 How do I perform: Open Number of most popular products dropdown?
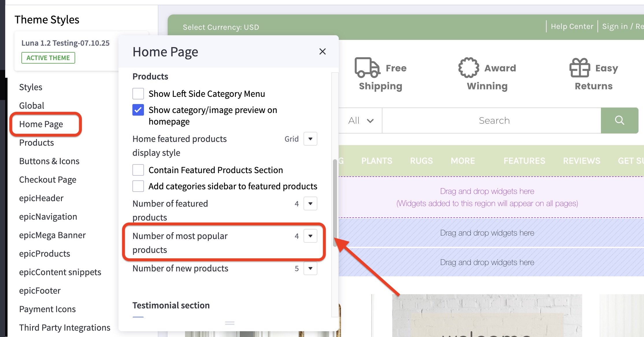point(310,236)
